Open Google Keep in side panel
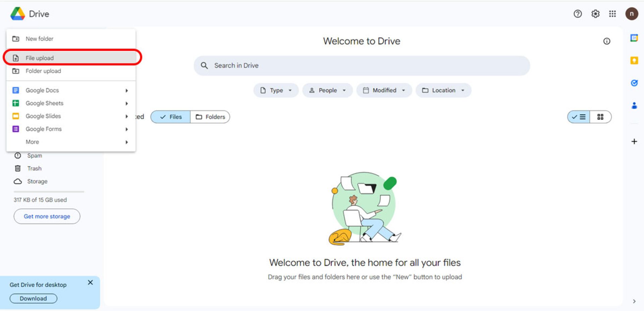The image size is (644, 311). click(x=634, y=60)
